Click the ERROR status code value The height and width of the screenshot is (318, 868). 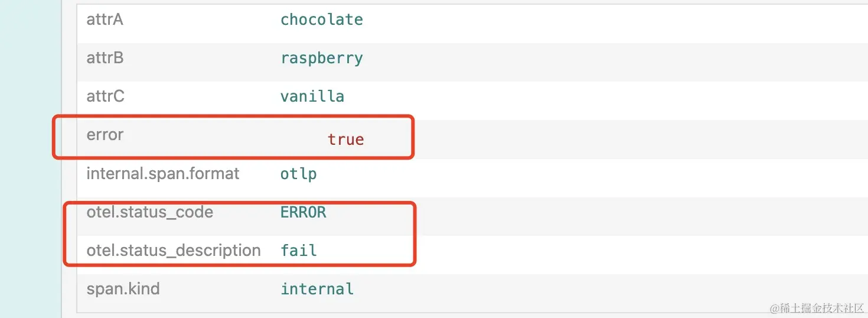[303, 212]
